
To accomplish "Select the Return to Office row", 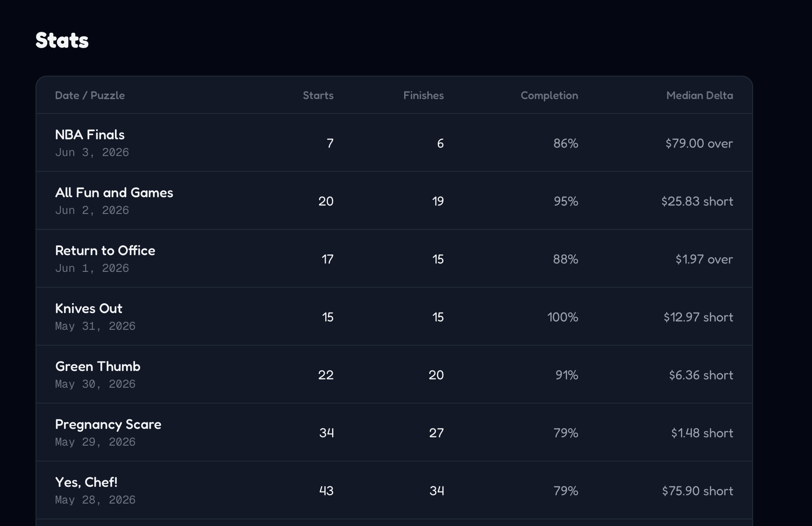I will click(x=394, y=259).
